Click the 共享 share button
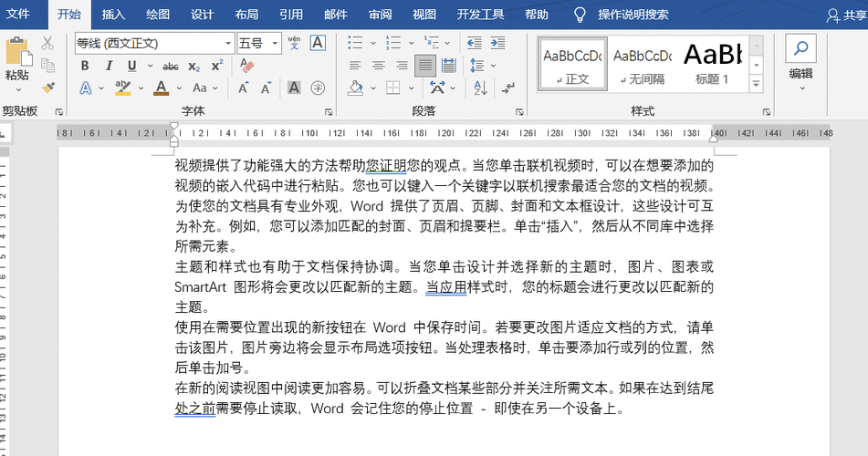Image resolution: width=868 pixels, height=456 pixels. (846, 16)
